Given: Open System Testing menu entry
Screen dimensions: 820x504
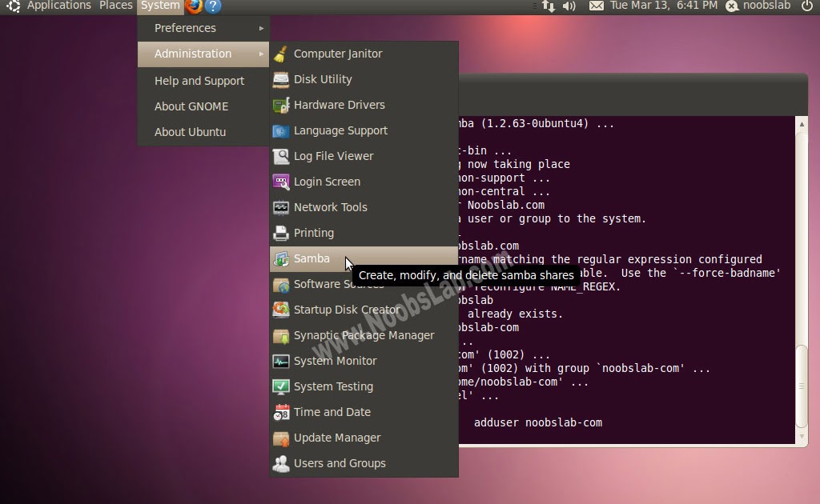Looking at the screenshot, I should click(x=364, y=386).
